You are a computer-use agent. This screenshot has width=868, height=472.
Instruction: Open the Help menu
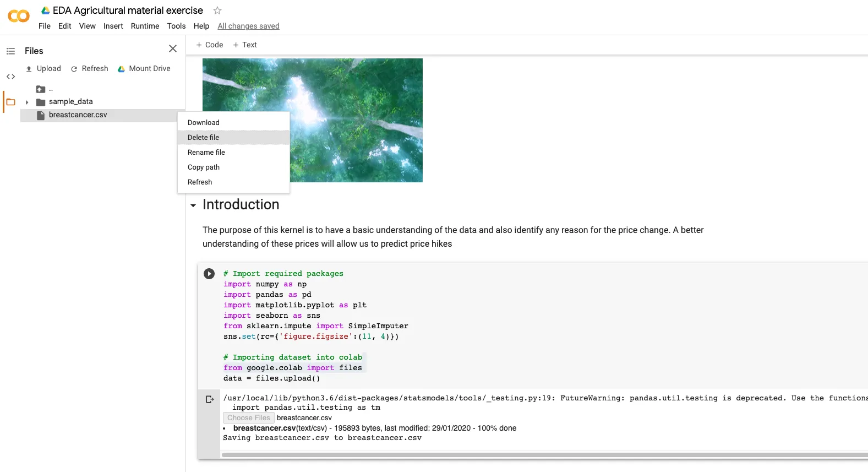tap(201, 26)
